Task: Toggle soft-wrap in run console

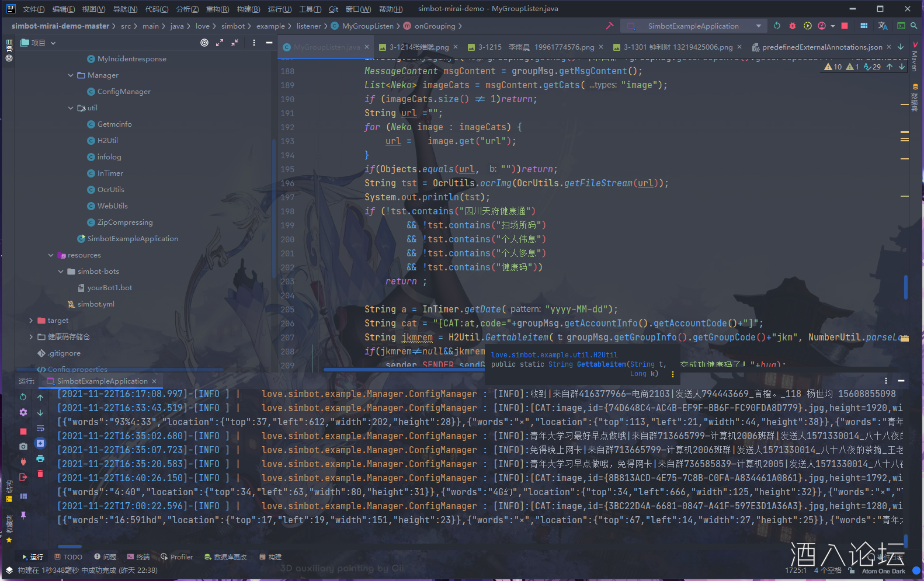Action: click(40, 428)
